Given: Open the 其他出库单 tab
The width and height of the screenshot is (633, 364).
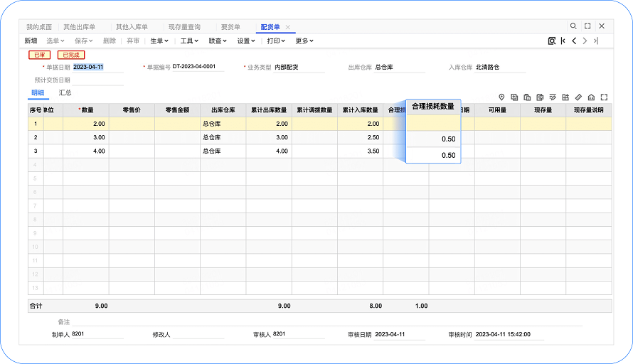Looking at the screenshot, I should point(79,27).
